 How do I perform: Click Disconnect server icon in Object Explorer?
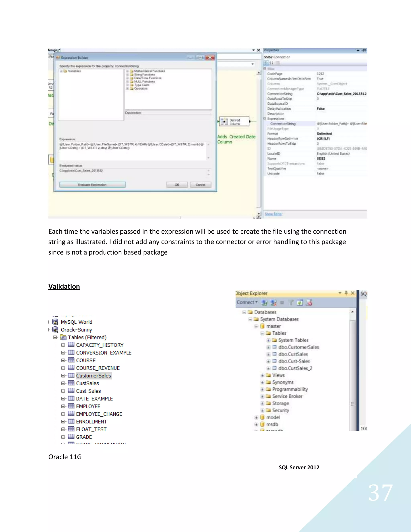pos(274,303)
